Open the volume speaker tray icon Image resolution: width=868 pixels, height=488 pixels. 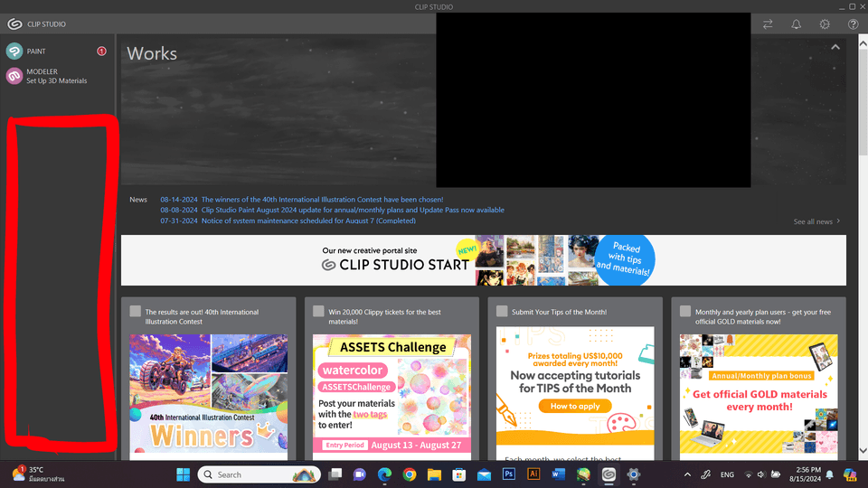click(761, 474)
